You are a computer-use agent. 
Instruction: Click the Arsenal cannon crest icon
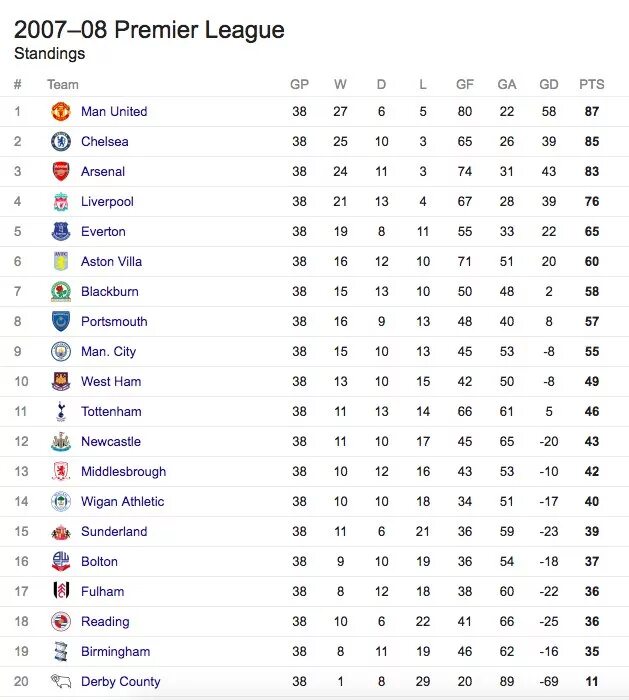61,171
